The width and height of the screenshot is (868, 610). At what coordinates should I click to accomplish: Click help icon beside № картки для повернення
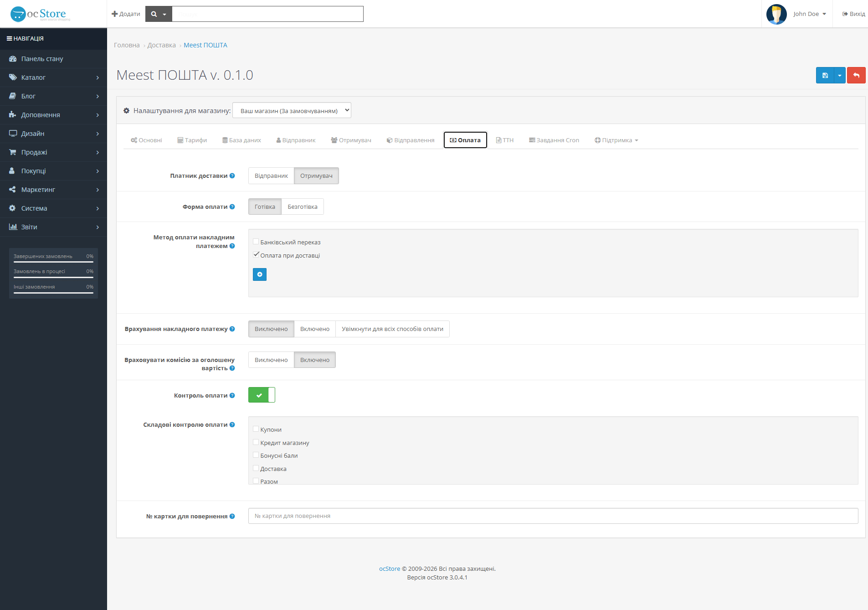tap(232, 516)
